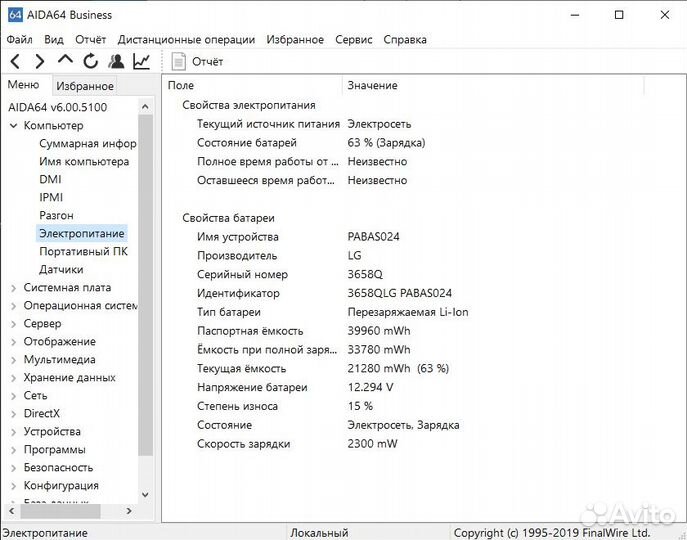This screenshot has height=540, width=687.
Task: Expand the Операционная система node
Action: click(14, 306)
